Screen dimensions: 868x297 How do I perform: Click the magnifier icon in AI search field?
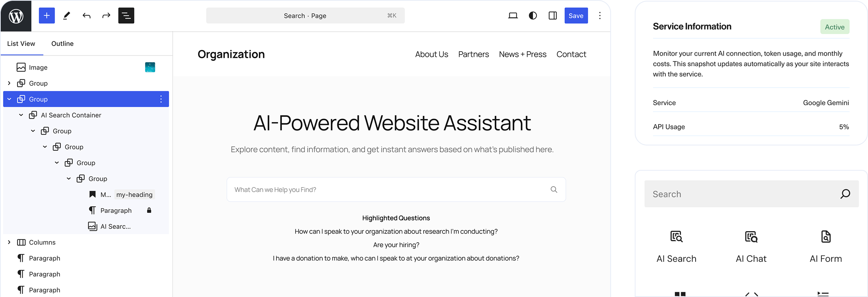pyautogui.click(x=554, y=189)
